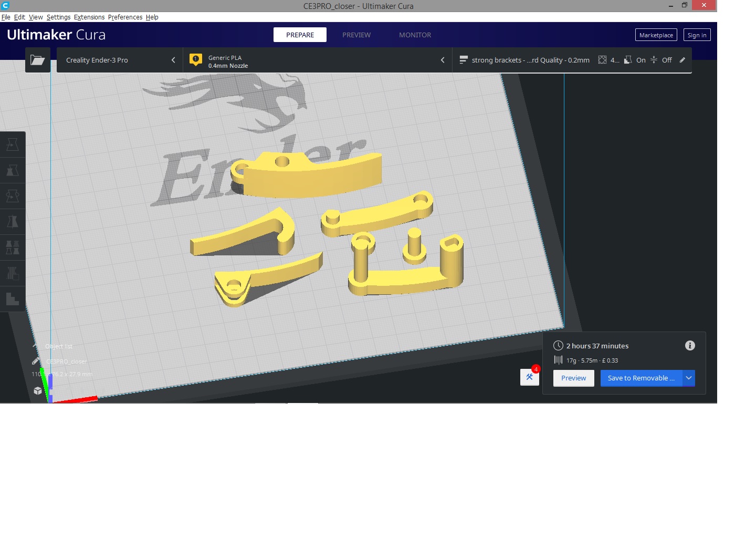Screen dimensions: 756x537
Task: Rename job via pencil beside CE3PRO_closer
Action: coord(36,361)
